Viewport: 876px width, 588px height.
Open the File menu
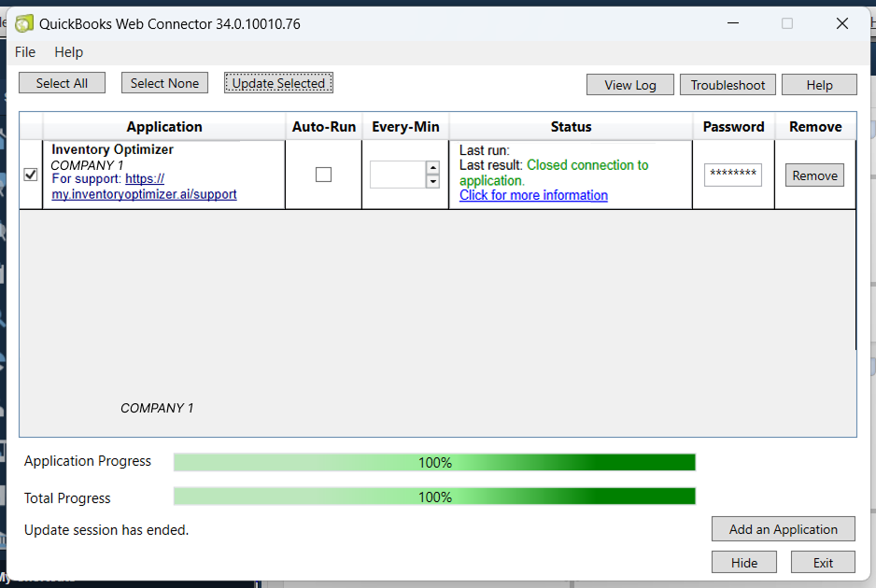(25, 52)
